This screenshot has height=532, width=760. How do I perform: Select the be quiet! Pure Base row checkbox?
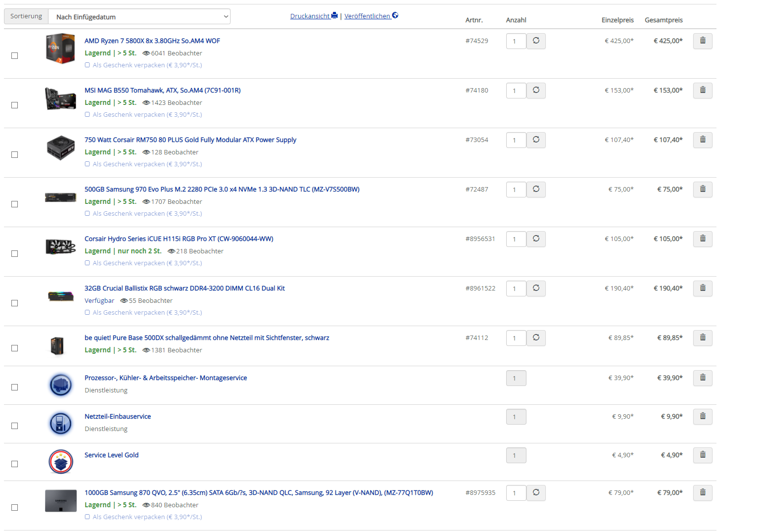click(15, 348)
